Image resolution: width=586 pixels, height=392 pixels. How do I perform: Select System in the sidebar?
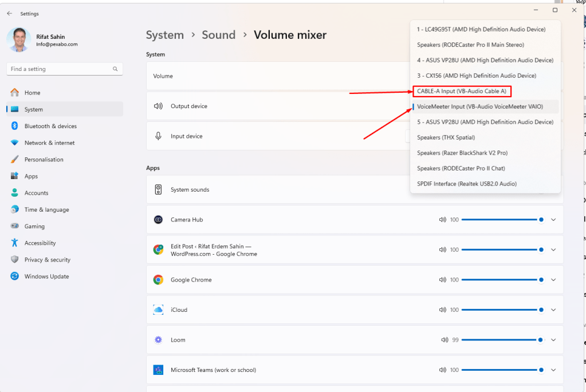coord(65,109)
